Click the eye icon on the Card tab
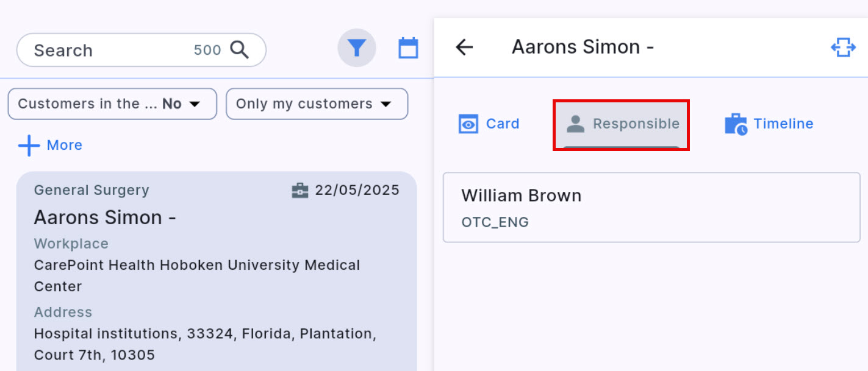868x371 pixels. pyautogui.click(x=468, y=123)
